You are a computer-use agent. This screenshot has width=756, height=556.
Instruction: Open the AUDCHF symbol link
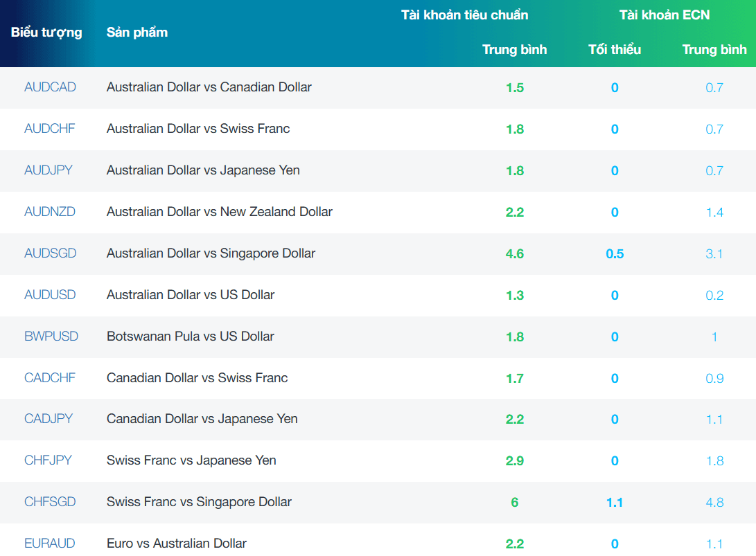(x=50, y=129)
